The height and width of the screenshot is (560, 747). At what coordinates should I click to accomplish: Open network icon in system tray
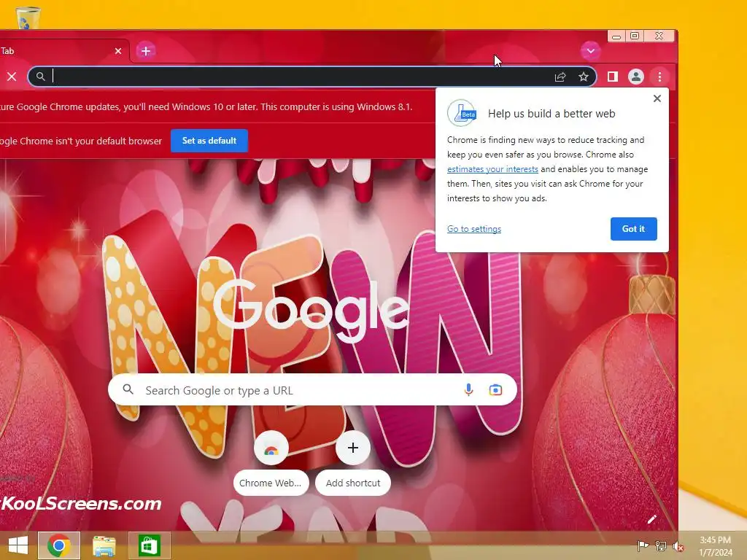(x=661, y=546)
